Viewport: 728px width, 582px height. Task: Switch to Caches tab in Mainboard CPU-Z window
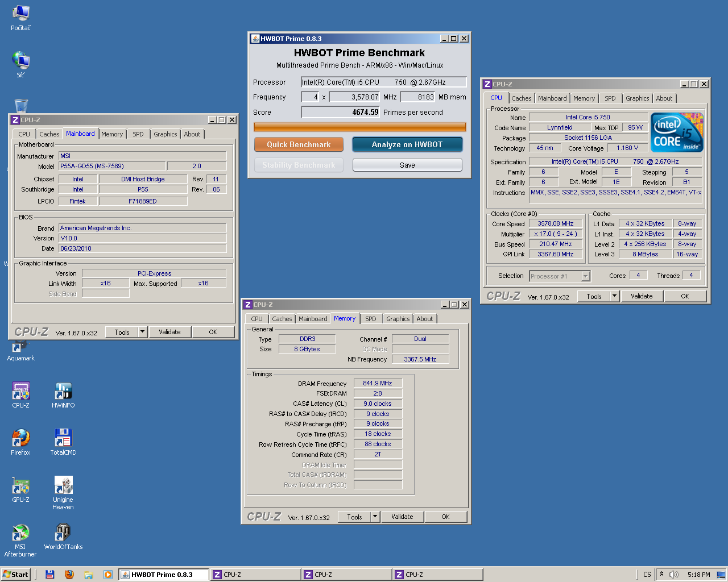coord(49,134)
